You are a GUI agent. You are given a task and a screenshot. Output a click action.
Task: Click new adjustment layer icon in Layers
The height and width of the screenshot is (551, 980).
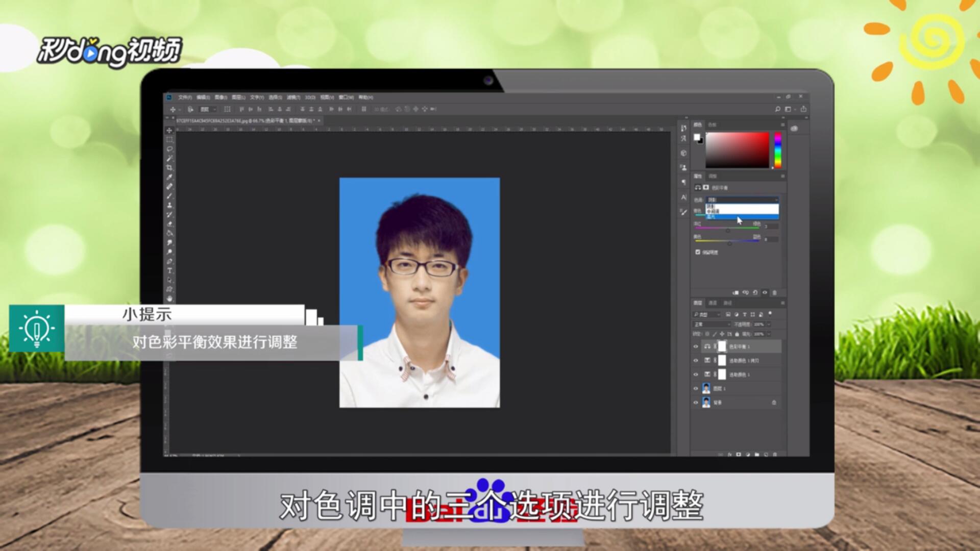point(748,454)
